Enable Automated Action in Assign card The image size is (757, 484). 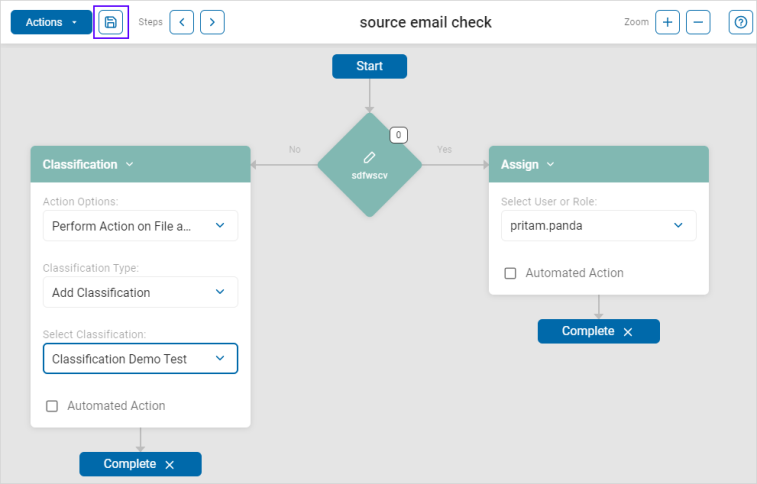(x=510, y=273)
